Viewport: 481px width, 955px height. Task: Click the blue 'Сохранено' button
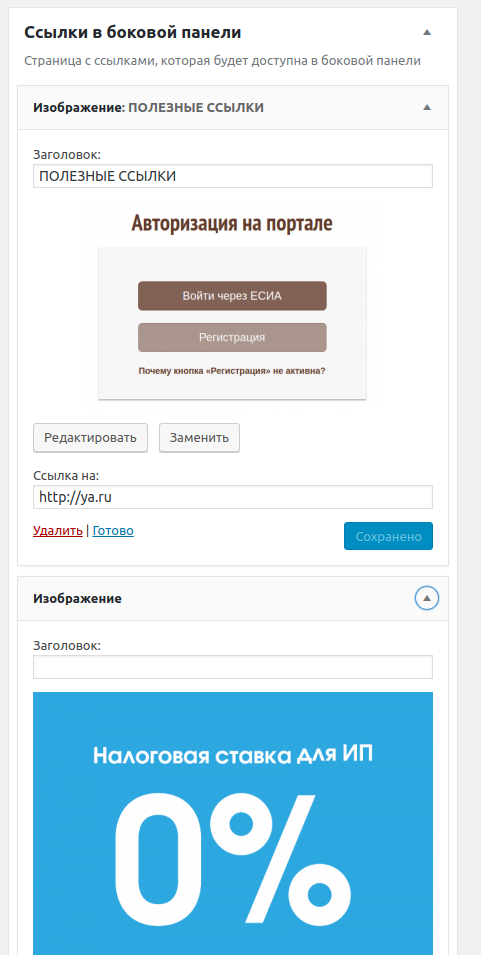[x=388, y=536]
